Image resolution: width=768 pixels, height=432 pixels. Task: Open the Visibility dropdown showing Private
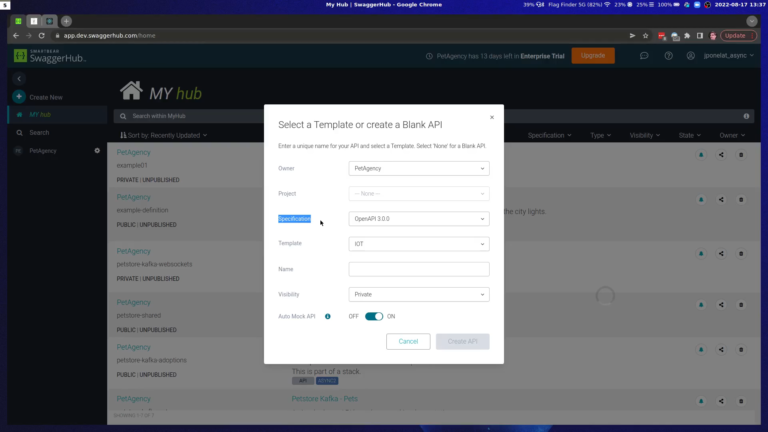coord(419,294)
